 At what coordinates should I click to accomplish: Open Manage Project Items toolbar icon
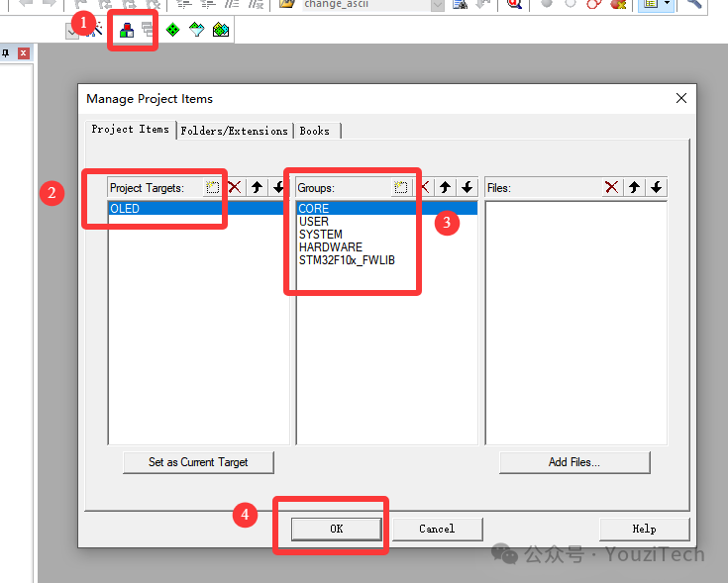[x=127, y=30]
